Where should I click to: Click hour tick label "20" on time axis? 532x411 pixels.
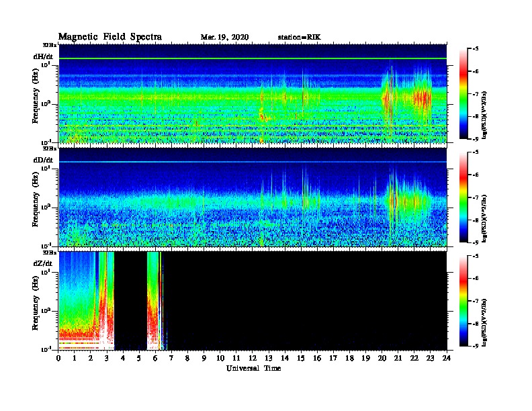tap(382, 358)
